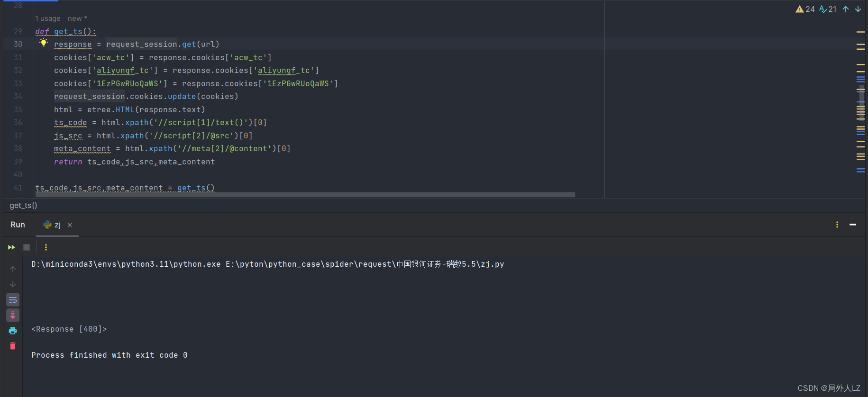Image resolution: width=868 pixels, height=397 pixels.
Task: Toggle soft-wrap in console output
Action: pyautogui.click(x=13, y=300)
